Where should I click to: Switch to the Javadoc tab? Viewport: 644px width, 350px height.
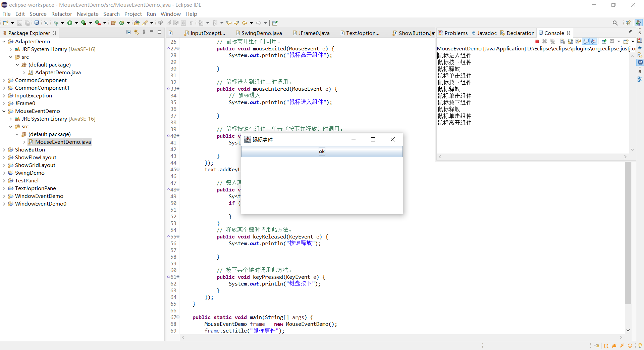484,33
